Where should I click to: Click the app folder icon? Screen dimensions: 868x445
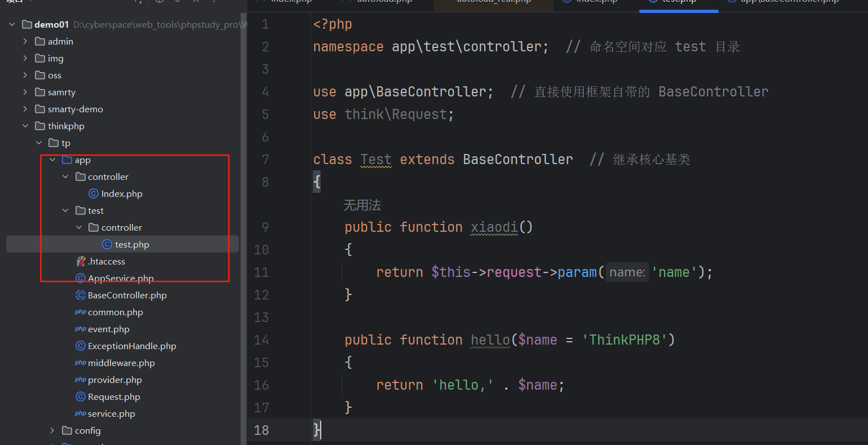point(67,160)
